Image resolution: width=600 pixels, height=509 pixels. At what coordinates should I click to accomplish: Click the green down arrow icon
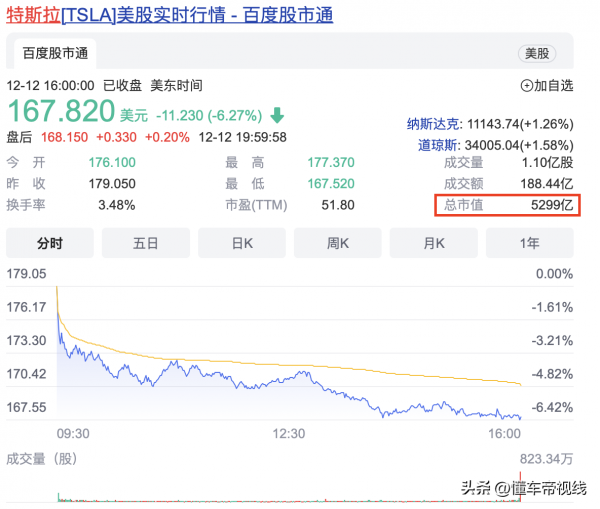click(277, 115)
